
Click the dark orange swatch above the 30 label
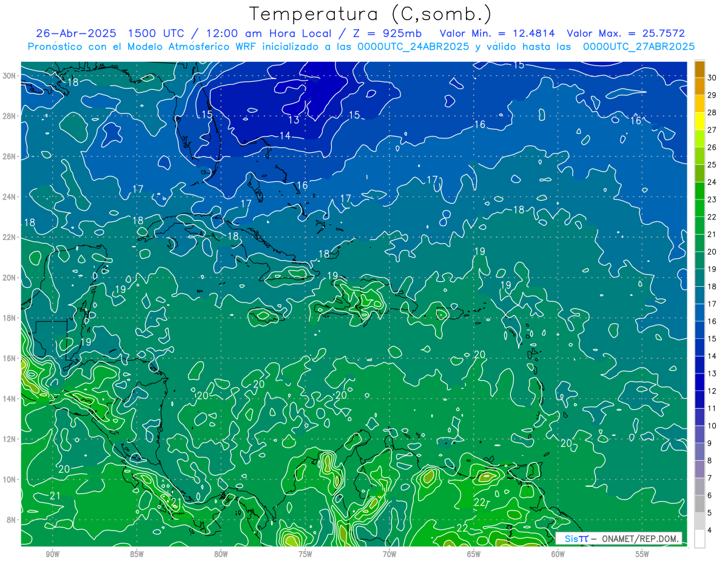[699, 69]
